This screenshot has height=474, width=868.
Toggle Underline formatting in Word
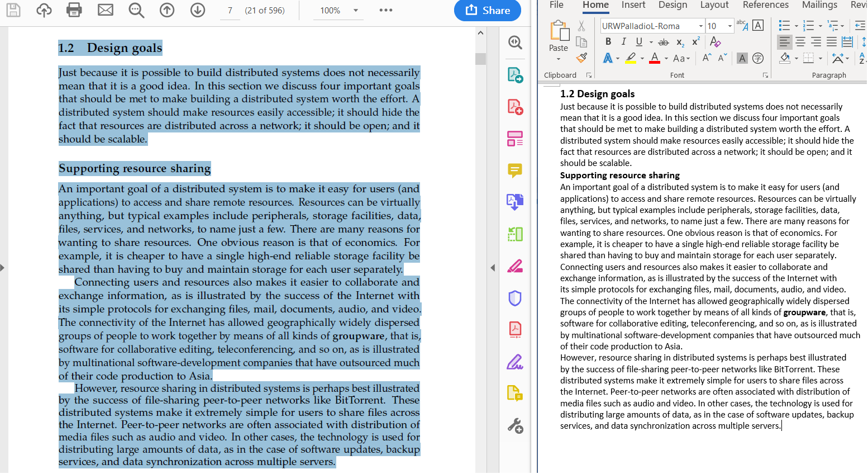639,42
